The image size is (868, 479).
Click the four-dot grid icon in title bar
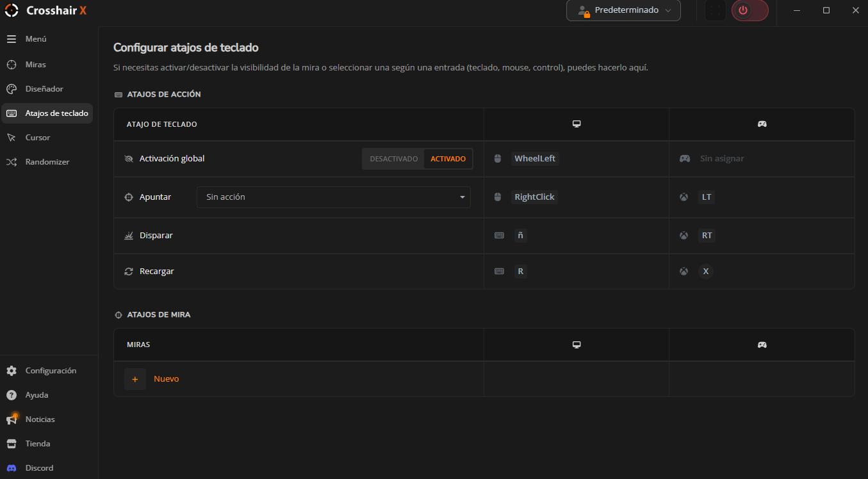pyautogui.click(x=716, y=10)
